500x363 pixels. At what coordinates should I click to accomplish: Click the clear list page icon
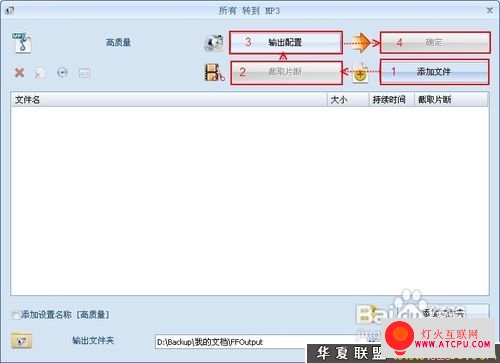click(x=40, y=73)
